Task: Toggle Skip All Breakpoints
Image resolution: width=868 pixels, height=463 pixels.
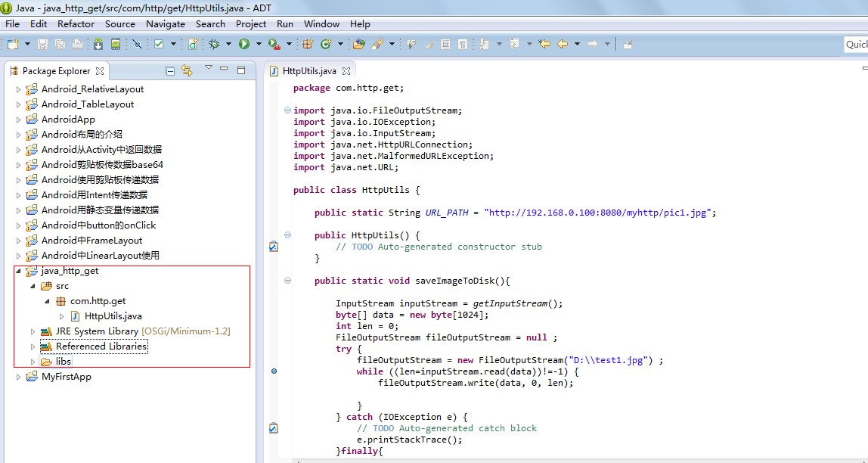Action: tap(137, 45)
